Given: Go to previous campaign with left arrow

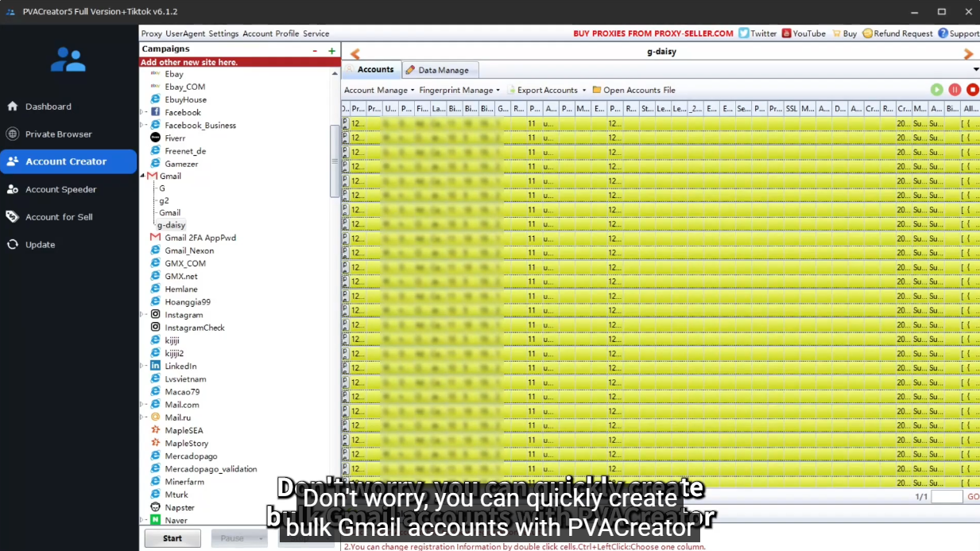Looking at the screenshot, I should (x=355, y=54).
